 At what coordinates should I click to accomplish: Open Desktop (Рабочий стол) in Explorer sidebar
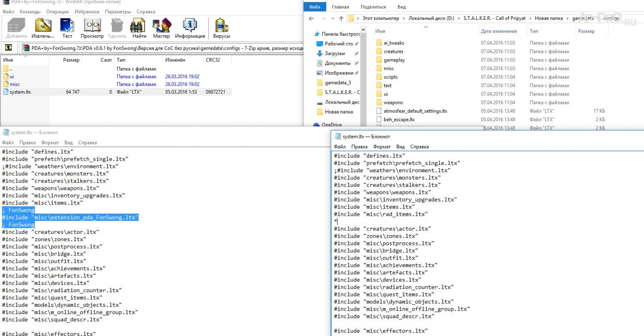[x=335, y=44]
